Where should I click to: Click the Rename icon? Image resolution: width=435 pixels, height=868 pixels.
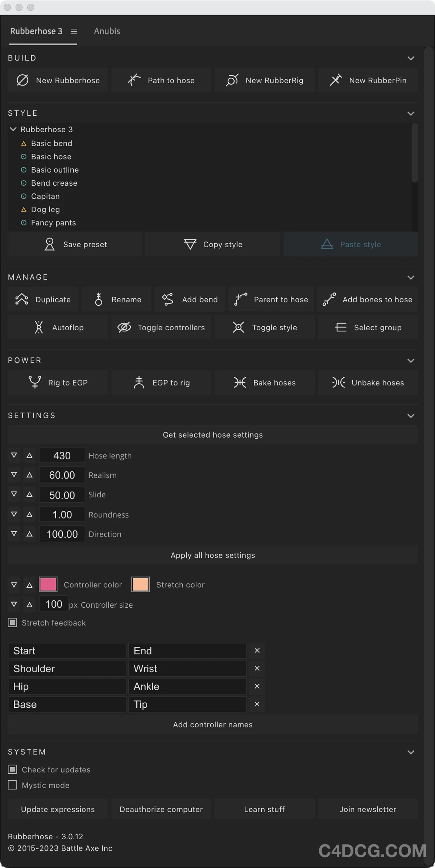tap(99, 299)
